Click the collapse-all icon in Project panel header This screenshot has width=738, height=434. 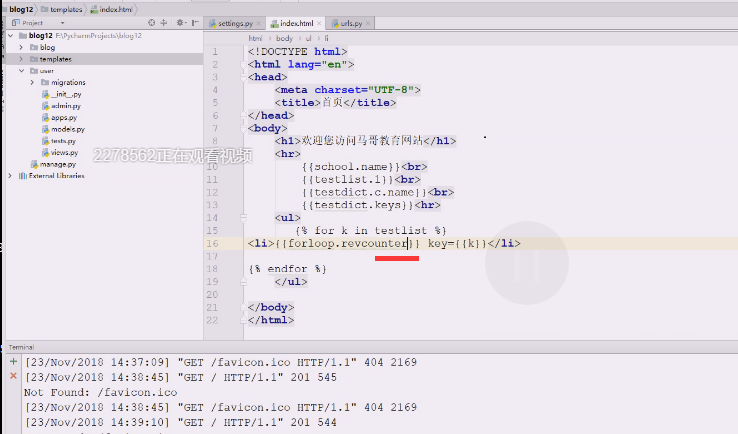164,23
